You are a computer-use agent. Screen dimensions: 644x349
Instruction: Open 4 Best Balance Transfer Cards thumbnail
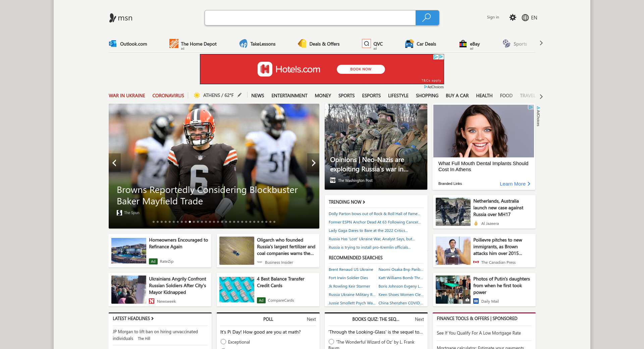(x=237, y=290)
